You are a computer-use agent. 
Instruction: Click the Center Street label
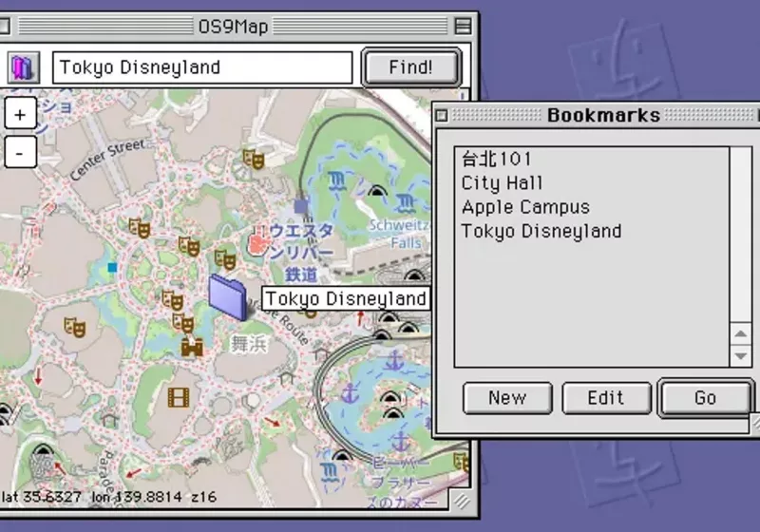107,160
